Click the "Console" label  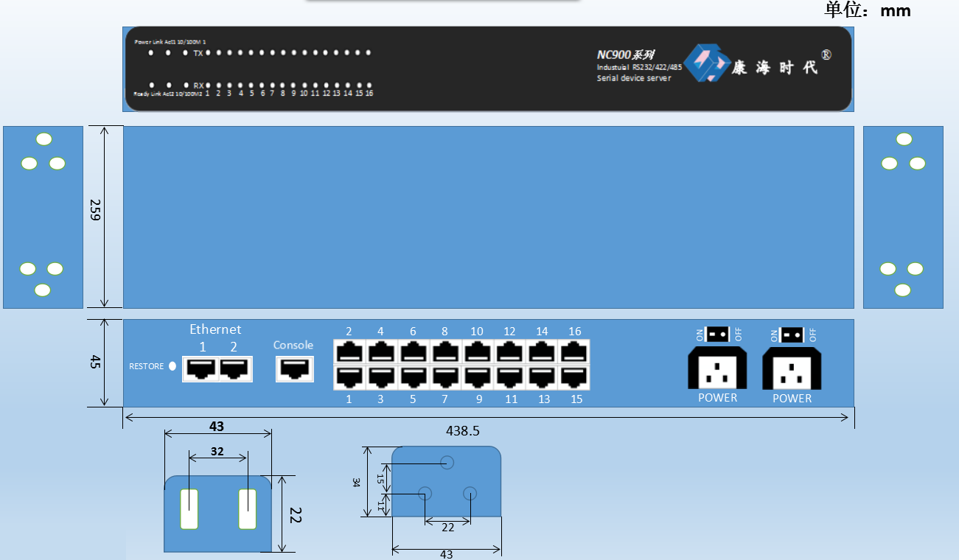point(293,345)
